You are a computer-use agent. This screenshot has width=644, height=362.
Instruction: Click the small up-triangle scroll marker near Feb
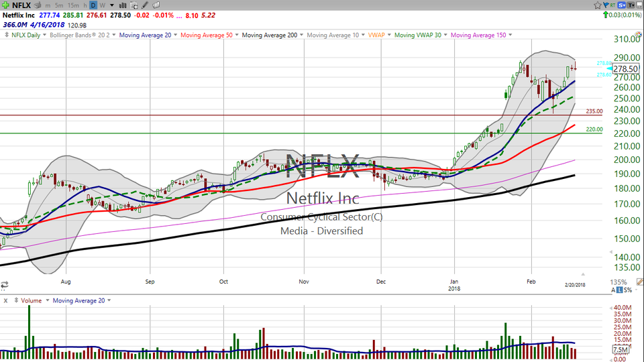[x=583, y=274]
